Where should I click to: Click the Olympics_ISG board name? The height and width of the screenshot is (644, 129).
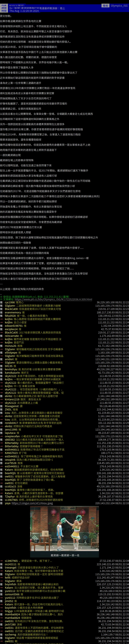119,5
